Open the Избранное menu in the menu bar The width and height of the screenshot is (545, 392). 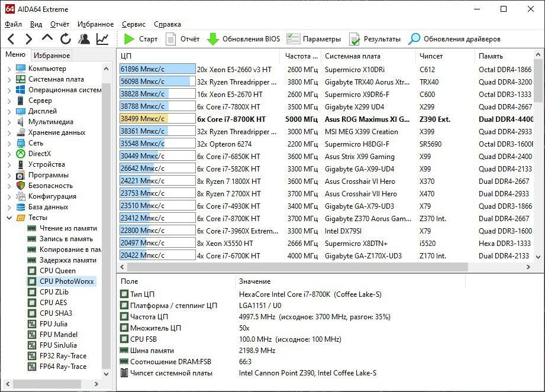click(x=96, y=24)
